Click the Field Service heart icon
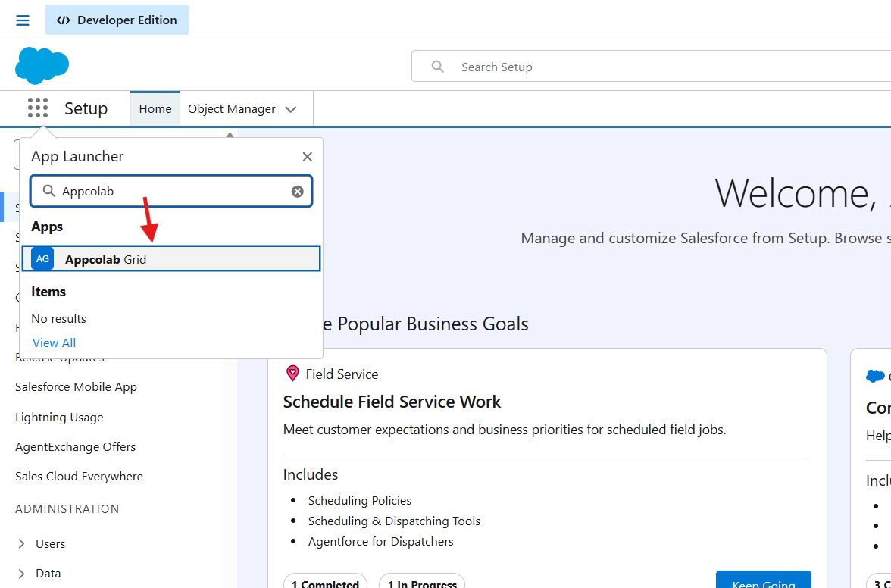The width and height of the screenshot is (891, 588). tap(292, 374)
